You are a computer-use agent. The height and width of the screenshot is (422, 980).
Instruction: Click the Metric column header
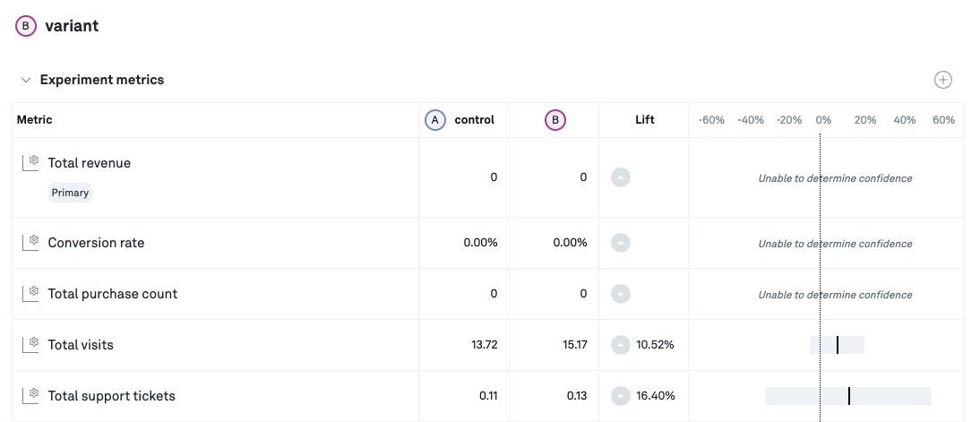coord(35,120)
